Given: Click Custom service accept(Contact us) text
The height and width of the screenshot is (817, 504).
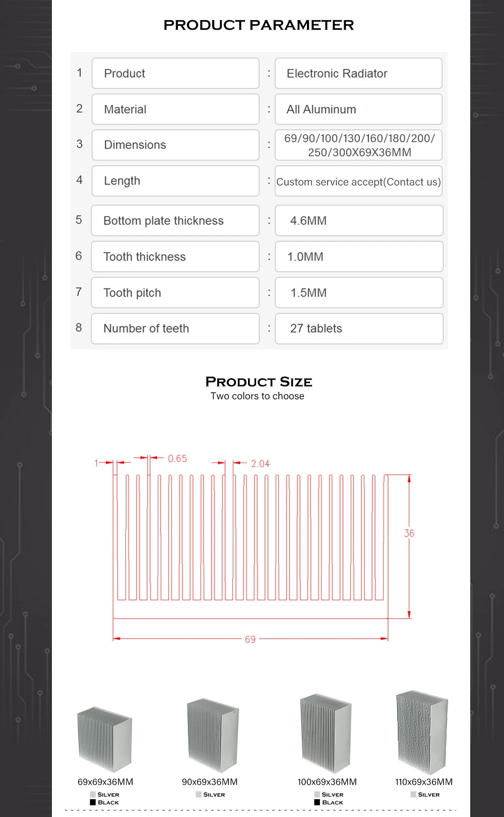Looking at the screenshot, I should click(358, 182).
